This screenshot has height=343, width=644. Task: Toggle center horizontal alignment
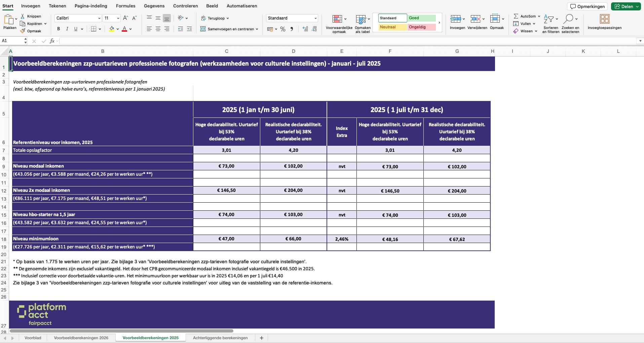click(x=158, y=29)
